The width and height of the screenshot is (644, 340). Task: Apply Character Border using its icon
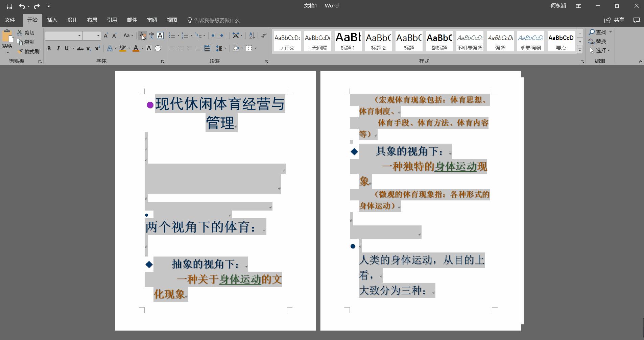pyautogui.click(x=161, y=35)
